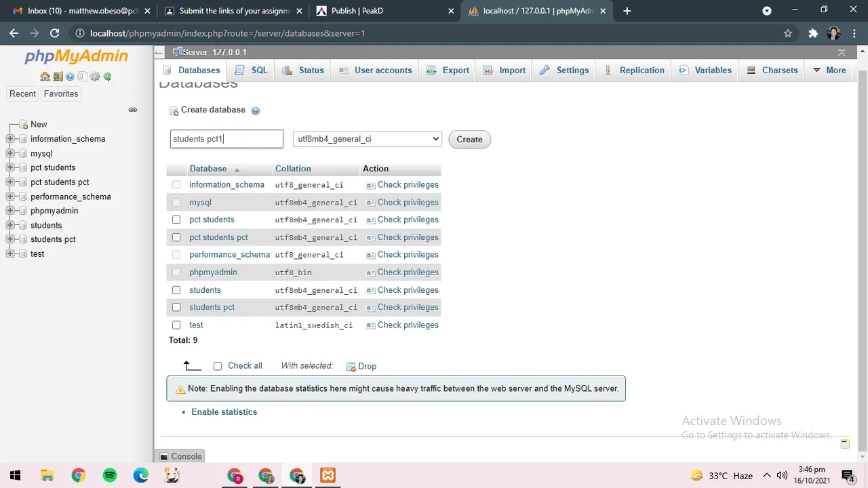This screenshot has width=868, height=488.
Task: Expand information_schema in the tree
Action: tap(9, 139)
